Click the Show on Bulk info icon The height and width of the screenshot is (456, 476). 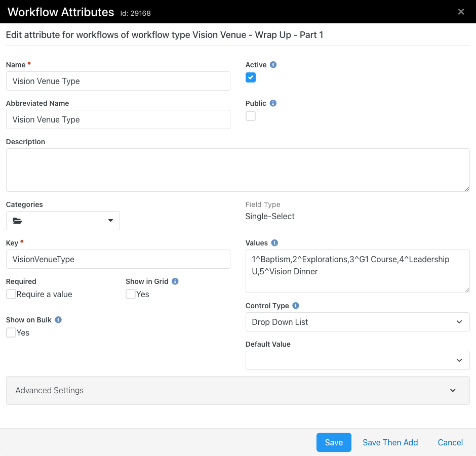tap(58, 320)
